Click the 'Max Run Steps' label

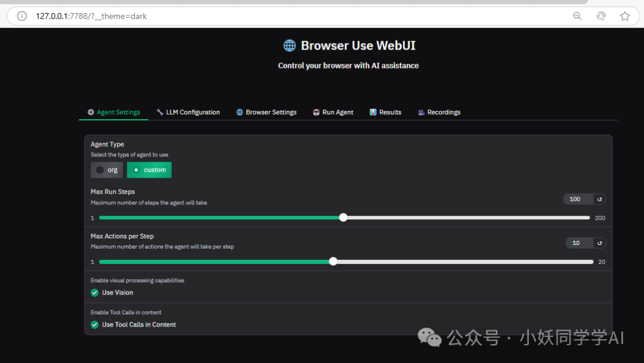[x=113, y=192]
